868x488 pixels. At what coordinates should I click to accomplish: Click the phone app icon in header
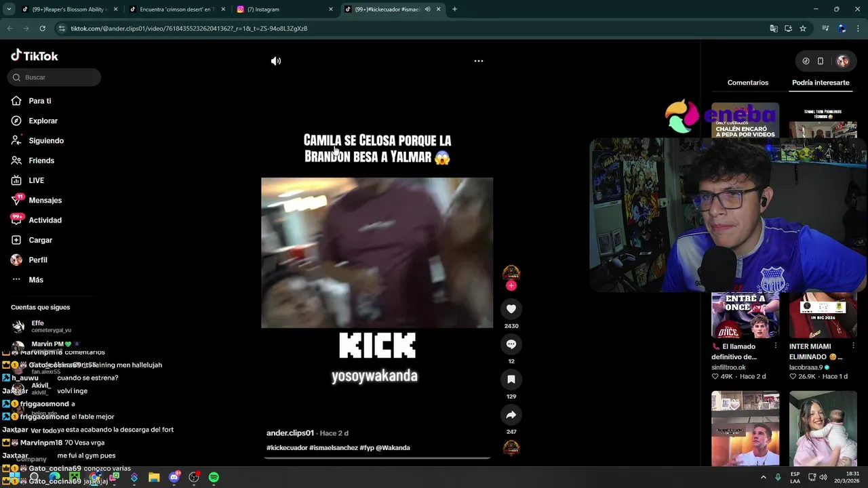(x=821, y=61)
